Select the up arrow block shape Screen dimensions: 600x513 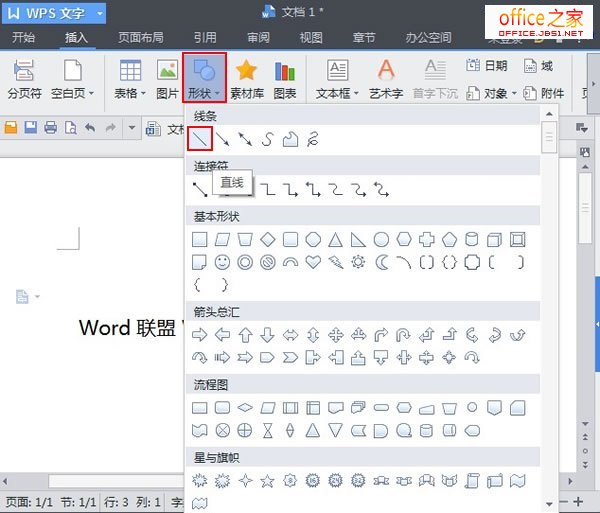[x=245, y=335]
